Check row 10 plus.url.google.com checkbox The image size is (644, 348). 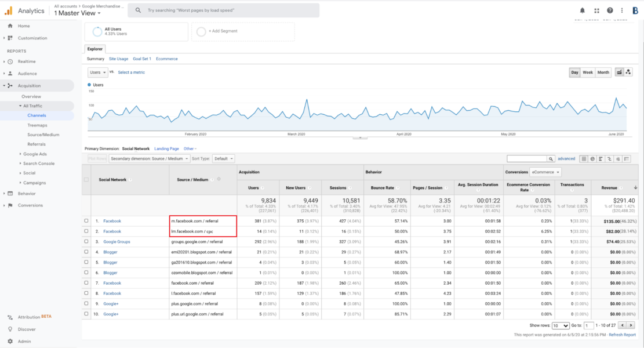86,313
